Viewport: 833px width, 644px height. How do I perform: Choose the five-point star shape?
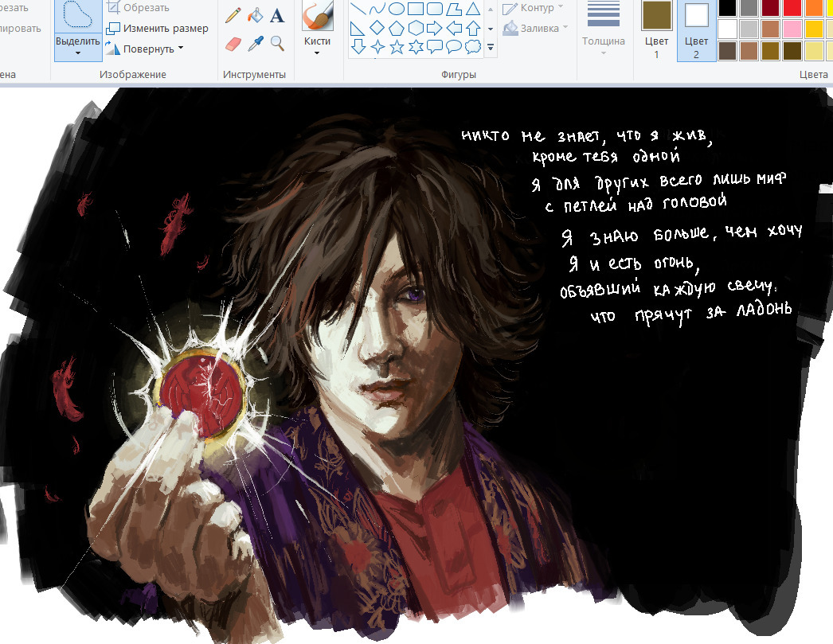[397, 48]
